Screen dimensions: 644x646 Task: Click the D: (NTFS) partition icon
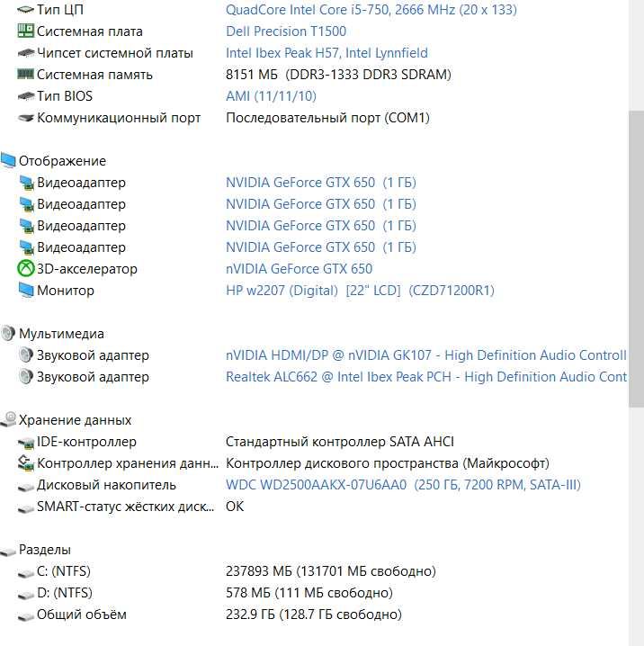click(25, 595)
